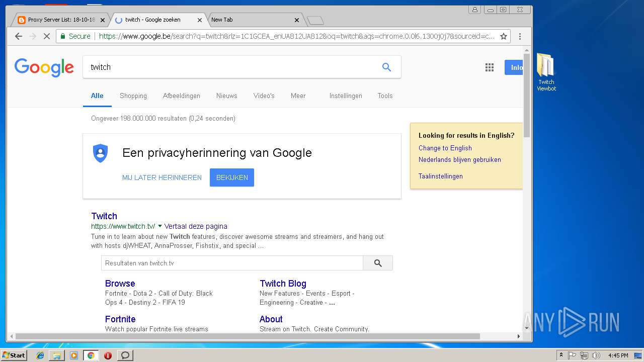Open a new browser tab

point(315,20)
